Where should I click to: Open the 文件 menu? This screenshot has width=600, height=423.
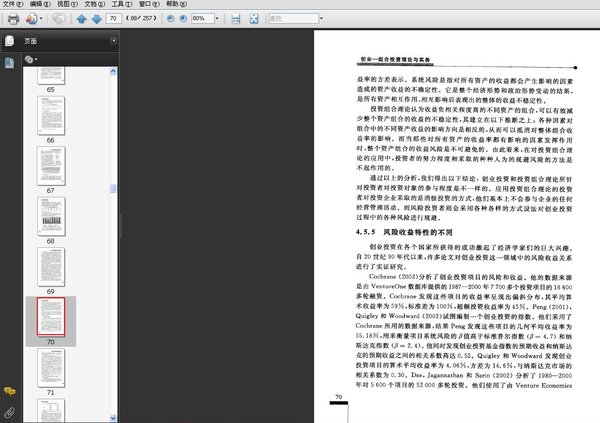pyautogui.click(x=12, y=4)
